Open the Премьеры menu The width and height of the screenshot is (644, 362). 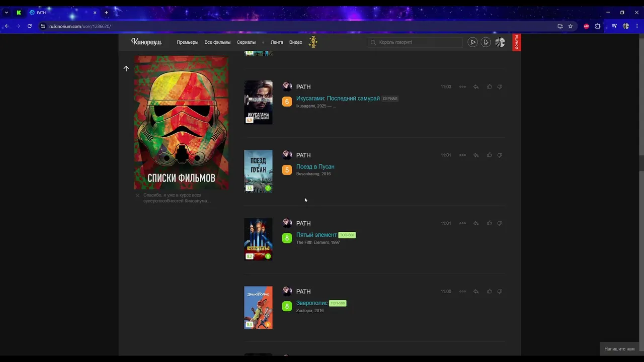[187, 42]
